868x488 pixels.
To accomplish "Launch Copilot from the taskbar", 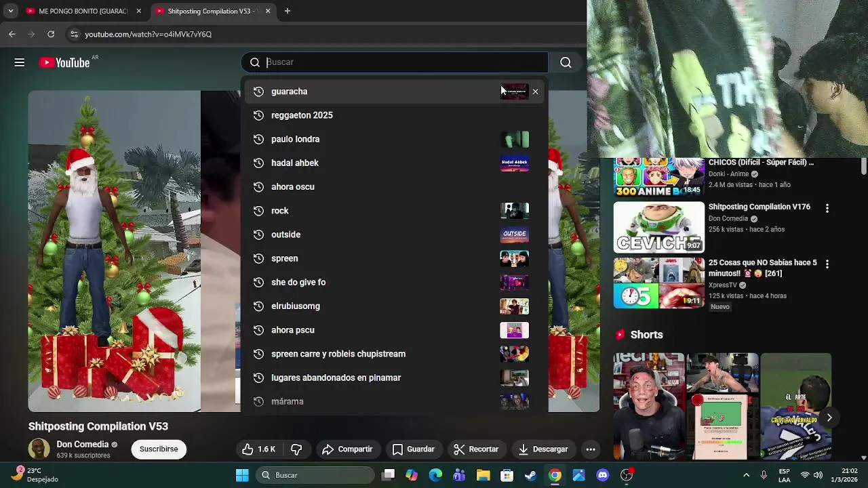I will 412,475.
